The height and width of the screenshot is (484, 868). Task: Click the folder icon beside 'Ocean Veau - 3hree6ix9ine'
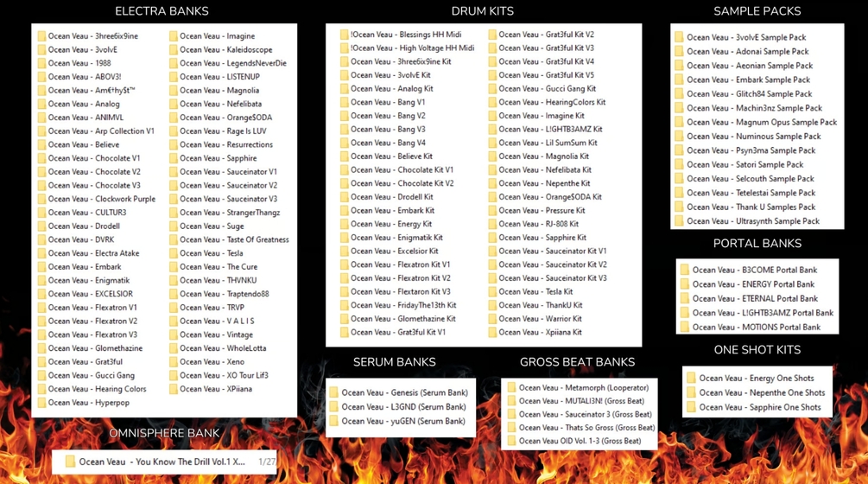tap(41, 36)
